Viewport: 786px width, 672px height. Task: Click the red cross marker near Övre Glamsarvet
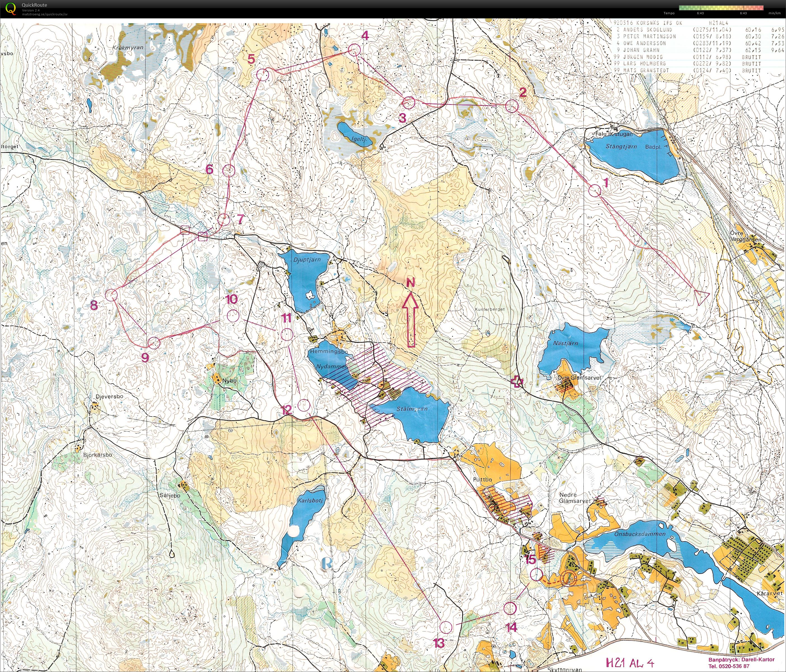pyautogui.click(x=517, y=381)
